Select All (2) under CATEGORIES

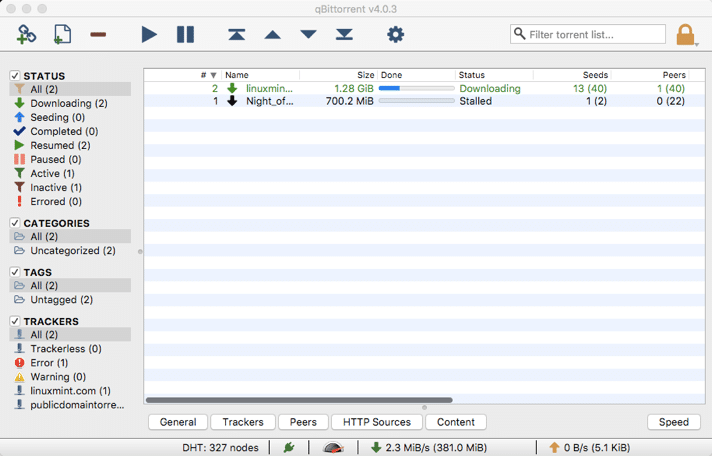pos(70,237)
